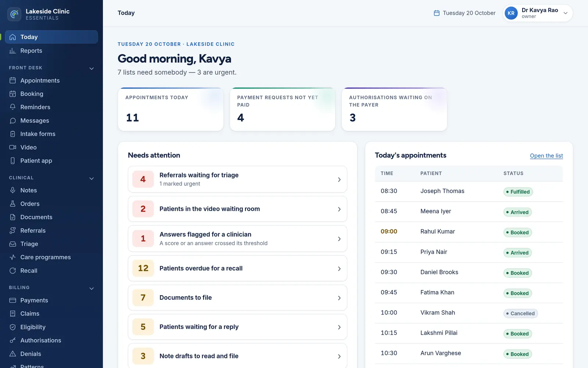The height and width of the screenshot is (368, 588).
Task: Click the Recall refresh icon
Action: pos(12,270)
